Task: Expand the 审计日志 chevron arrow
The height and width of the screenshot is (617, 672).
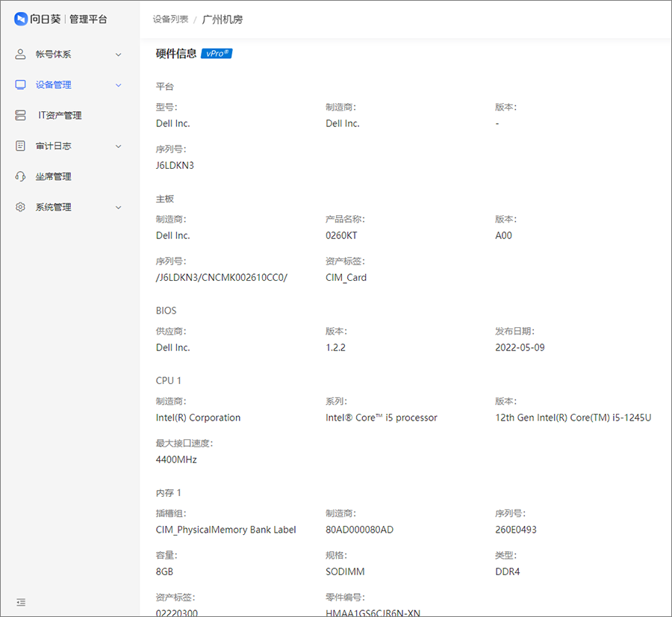Action: [x=118, y=146]
